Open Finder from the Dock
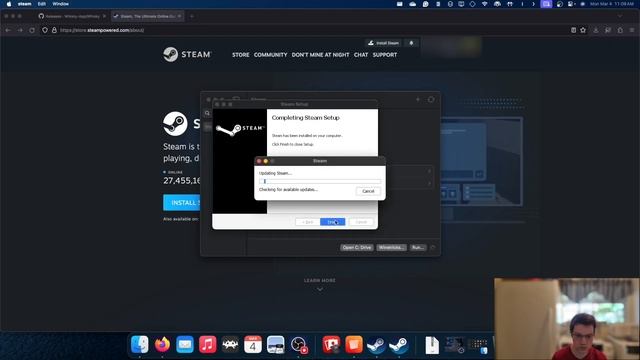Image resolution: width=640 pixels, height=360 pixels. (140, 344)
